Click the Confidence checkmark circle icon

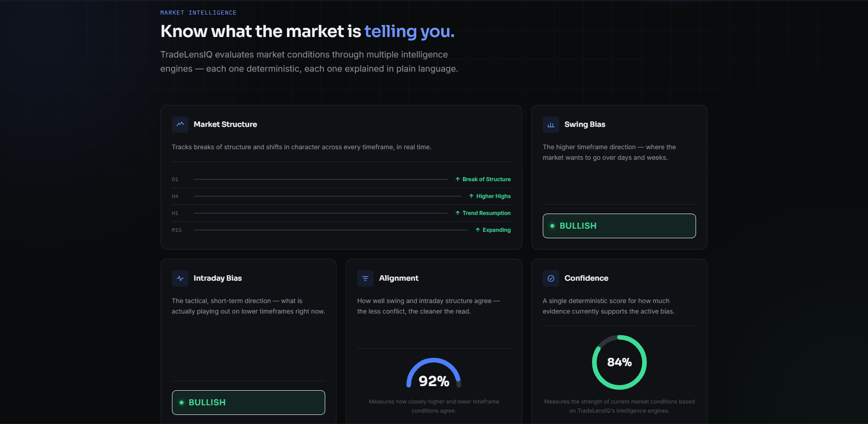pyautogui.click(x=551, y=278)
